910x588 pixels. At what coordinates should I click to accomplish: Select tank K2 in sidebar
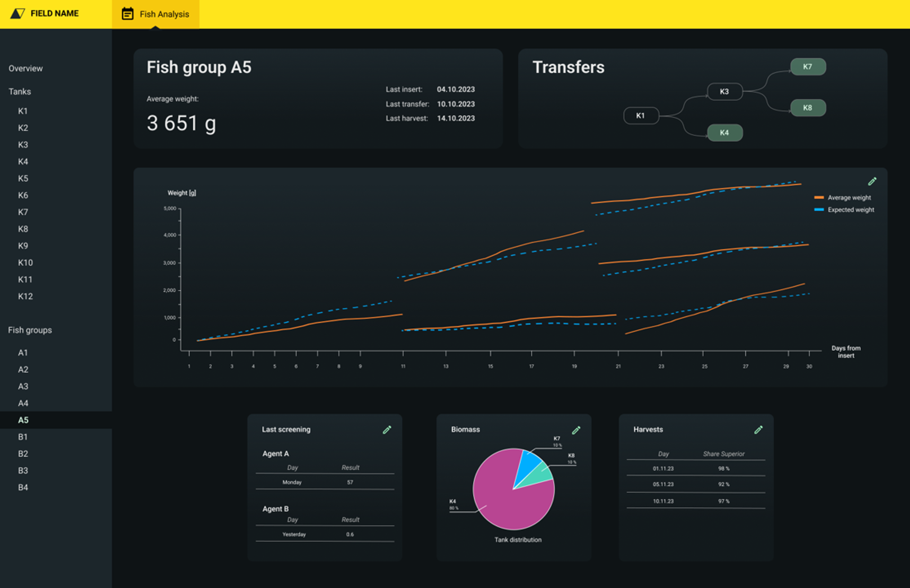(x=23, y=128)
